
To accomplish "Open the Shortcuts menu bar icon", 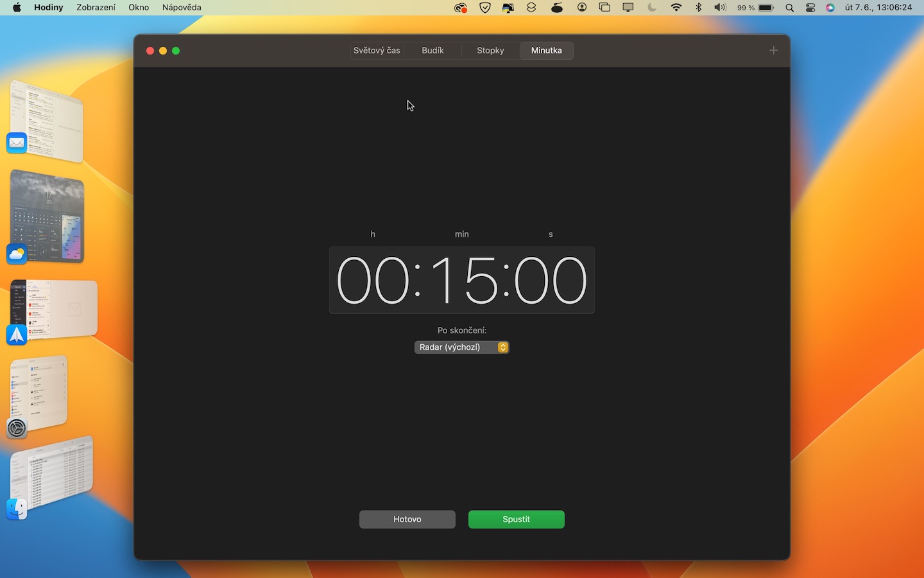I will pos(531,8).
